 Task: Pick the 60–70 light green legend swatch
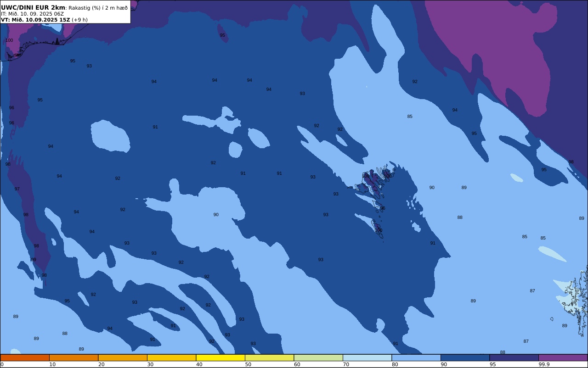318,357
